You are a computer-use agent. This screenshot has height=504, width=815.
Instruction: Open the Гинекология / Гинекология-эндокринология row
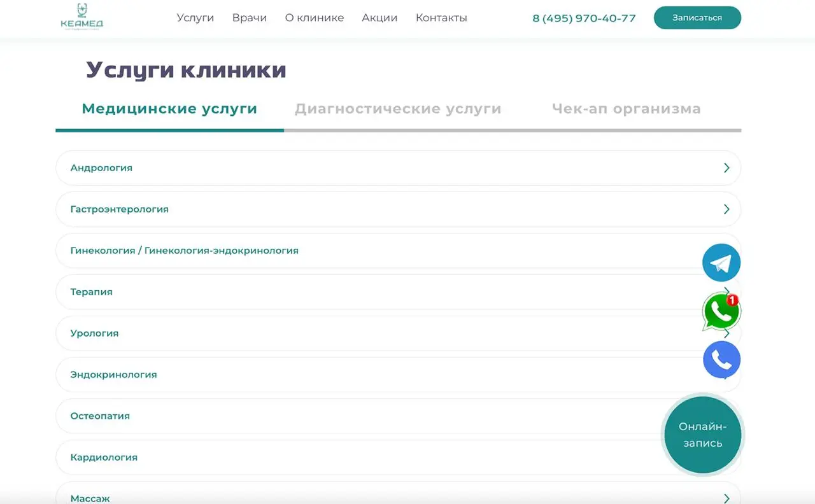click(x=398, y=251)
